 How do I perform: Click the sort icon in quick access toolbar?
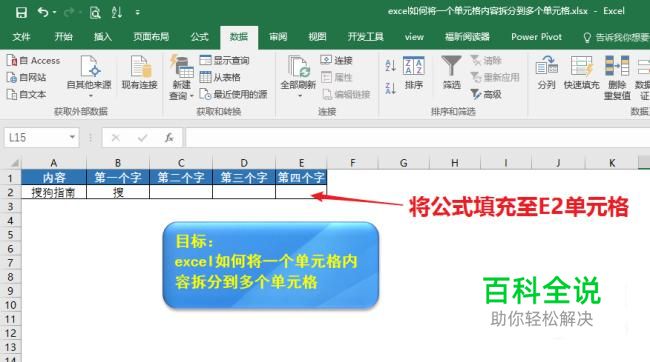tap(117, 12)
